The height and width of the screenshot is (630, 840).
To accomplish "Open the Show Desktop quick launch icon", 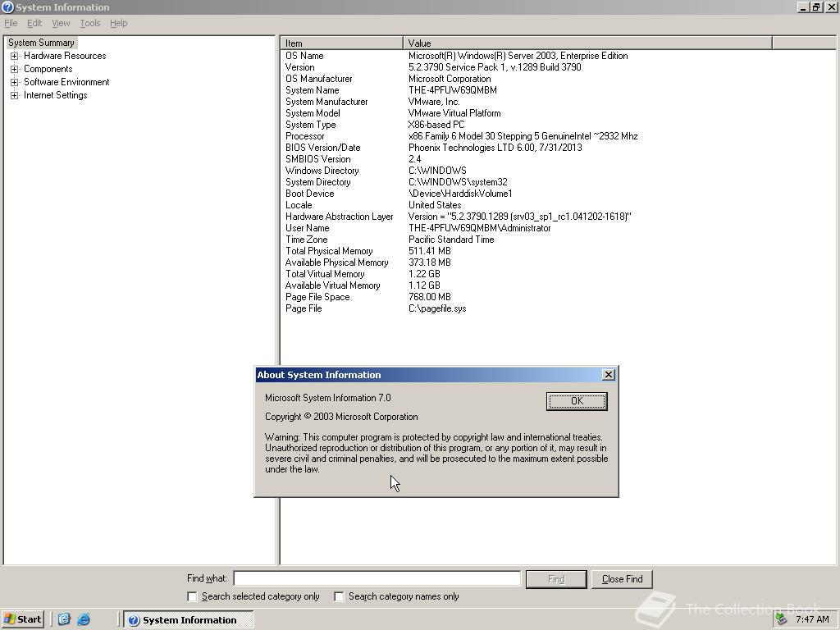I will pos(64,619).
